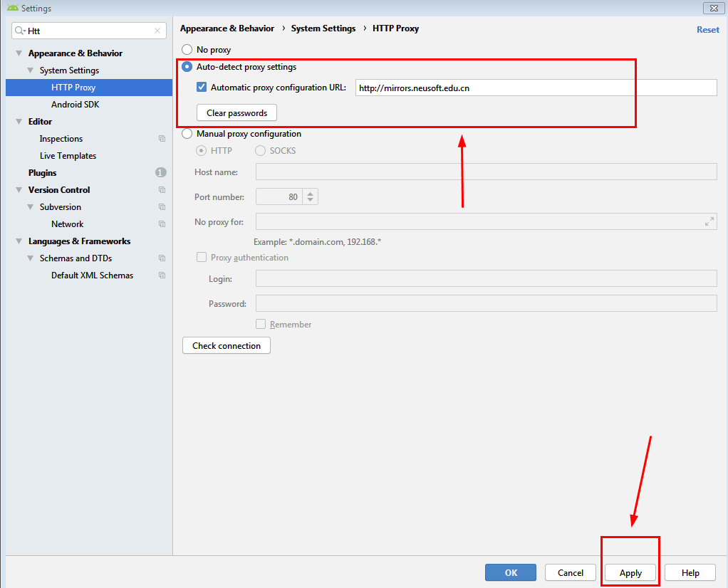Click the magnifier icon in the search box
Screen dimensions: 728x588
[19, 31]
